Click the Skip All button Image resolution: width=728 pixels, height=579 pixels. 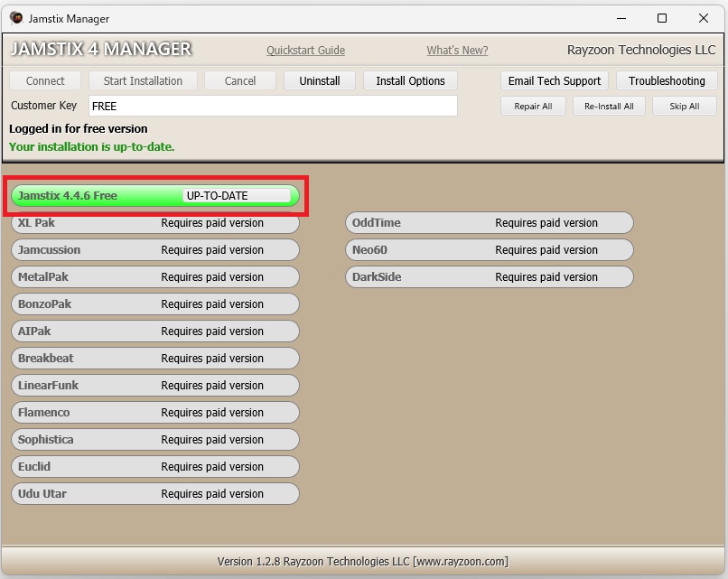pyautogui.click(x=684, y=107)
